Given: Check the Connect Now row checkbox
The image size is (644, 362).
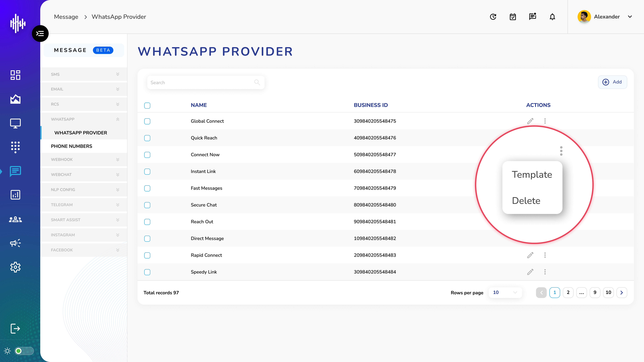Looking at the screenshot, I should point(147,155).
